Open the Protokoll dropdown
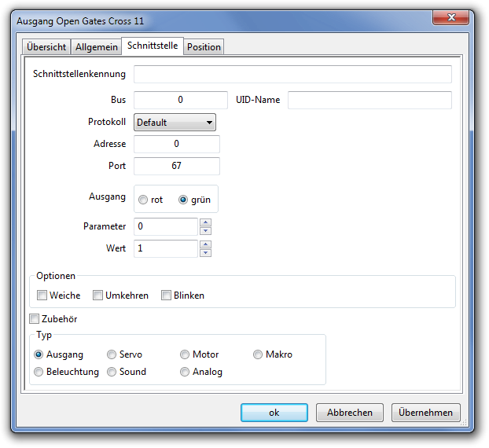489x448 pixels. click(x=175, y=123)
